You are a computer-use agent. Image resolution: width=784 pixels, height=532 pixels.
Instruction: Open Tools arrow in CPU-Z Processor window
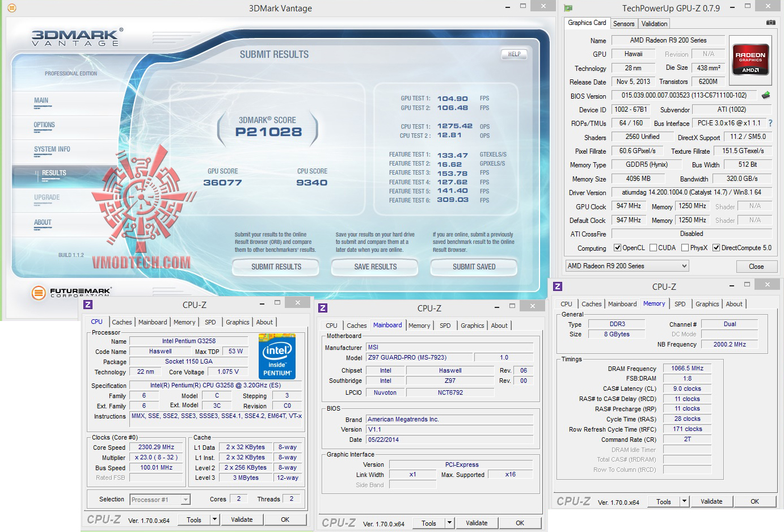click(214, 520)
